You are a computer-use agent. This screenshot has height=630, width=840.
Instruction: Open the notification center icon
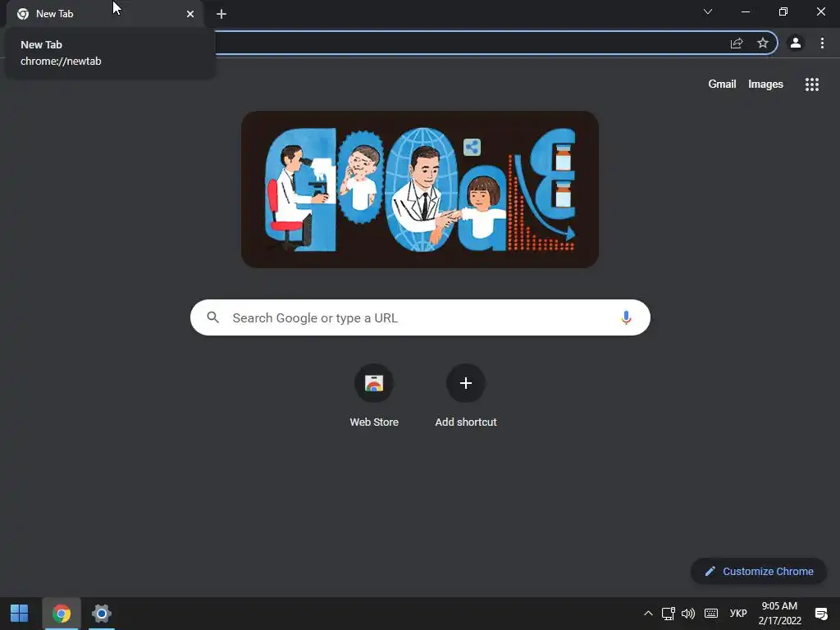tap(820, 614)
